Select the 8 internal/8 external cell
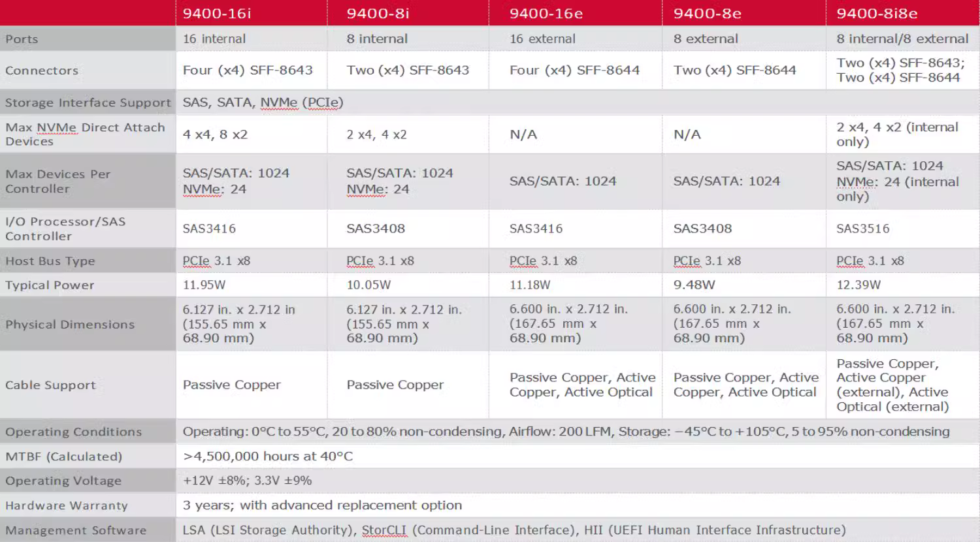980x542 pixels. click(902, 39)
